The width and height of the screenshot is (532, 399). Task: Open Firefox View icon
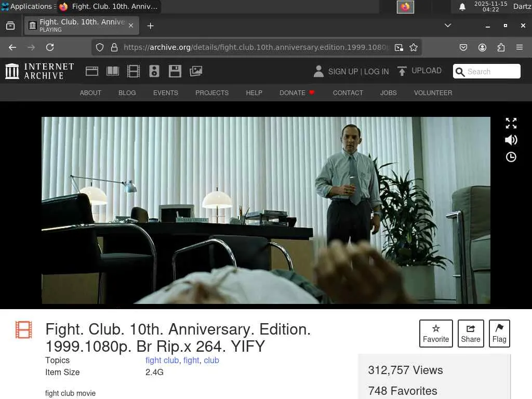tap(10, 26)
